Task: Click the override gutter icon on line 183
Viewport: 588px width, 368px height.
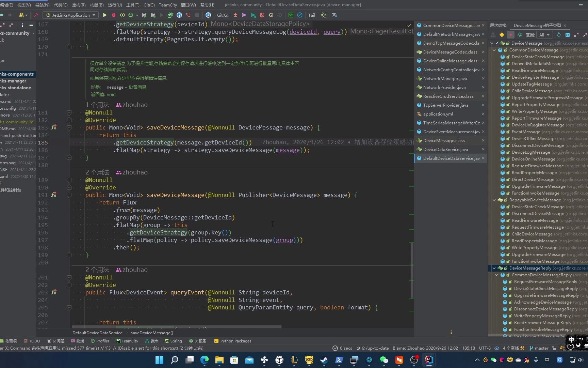Action: 54,127
